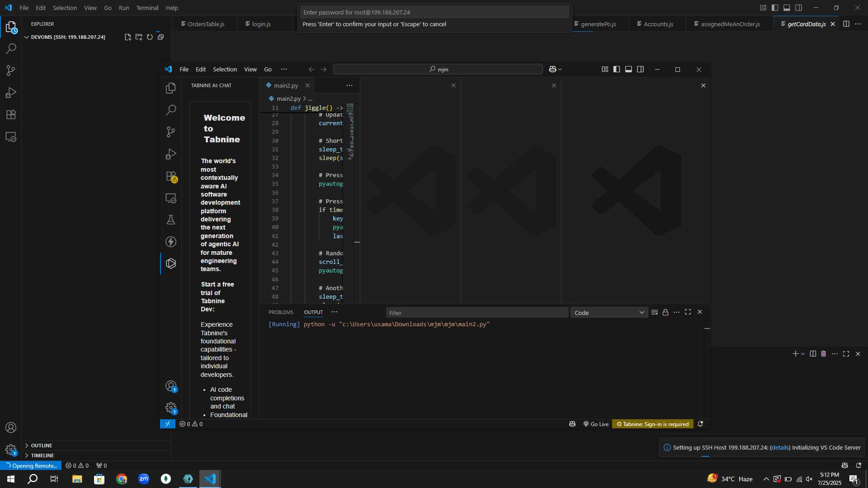Open lightning bolt icon in inner activity bar
The width and height of the screenshot is (868, 488).
click(171, 242)
